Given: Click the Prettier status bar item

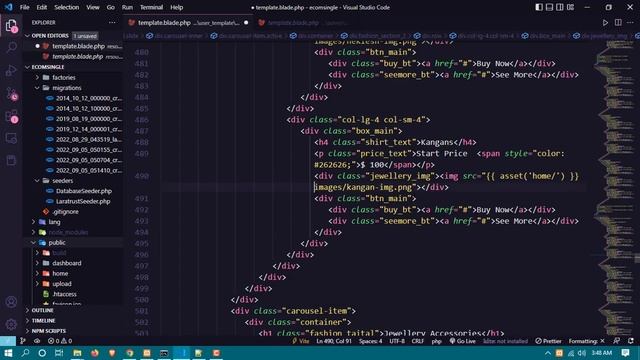Looking at the screenshot, I should [x=548, y=341].
